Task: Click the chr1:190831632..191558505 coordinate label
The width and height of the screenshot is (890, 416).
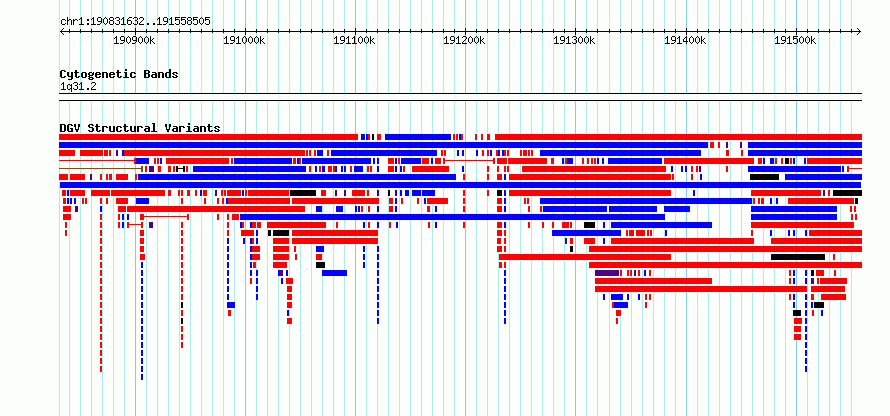Action: pos(135,22)
